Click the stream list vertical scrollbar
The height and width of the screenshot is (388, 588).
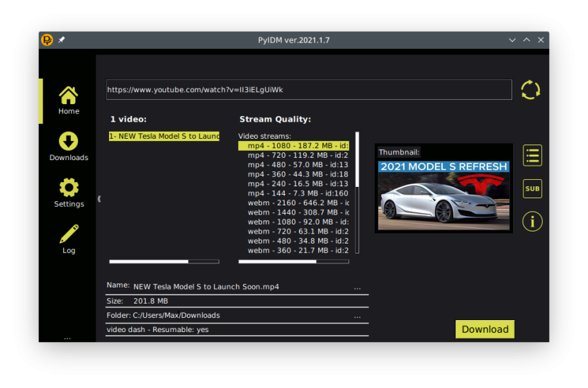(x=357, y=193)
